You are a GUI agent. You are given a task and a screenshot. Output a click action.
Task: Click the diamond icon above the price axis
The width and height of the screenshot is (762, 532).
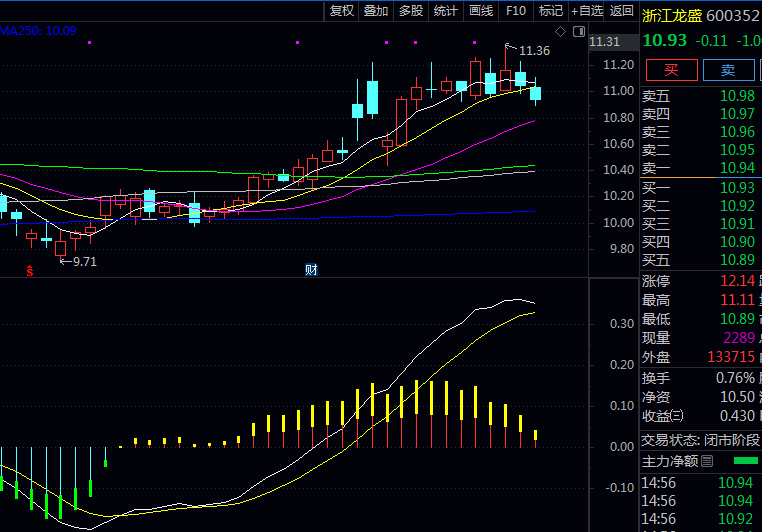point(561,32)
